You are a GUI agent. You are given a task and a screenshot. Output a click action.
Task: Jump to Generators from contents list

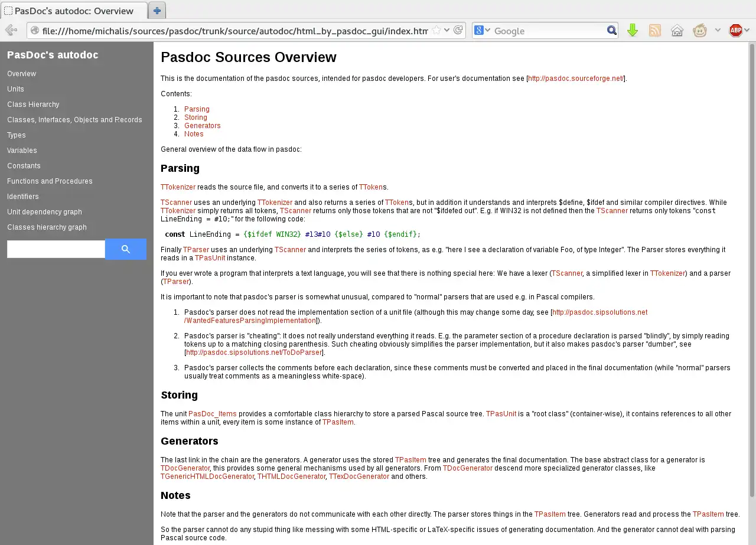tap(203, 126)
